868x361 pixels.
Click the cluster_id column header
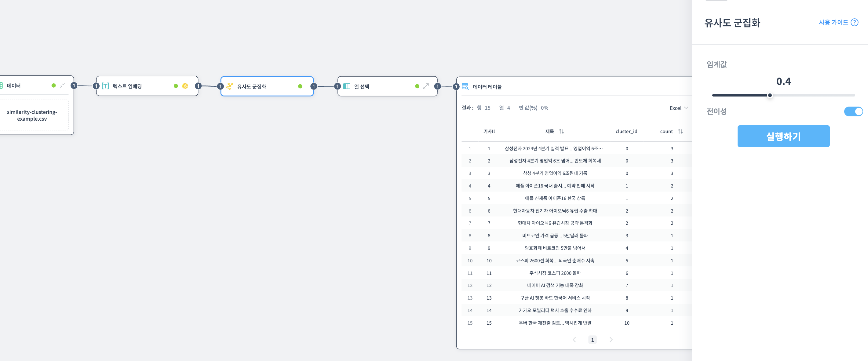tap(626, 131)
